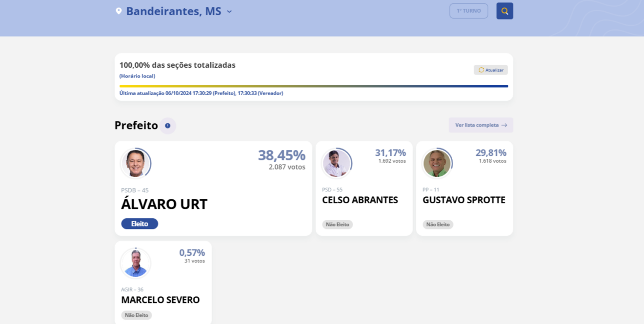This screenshot has width=644, height=324.
Task: Select the 1º TURNO round button
Action: [x=469, y=11]
